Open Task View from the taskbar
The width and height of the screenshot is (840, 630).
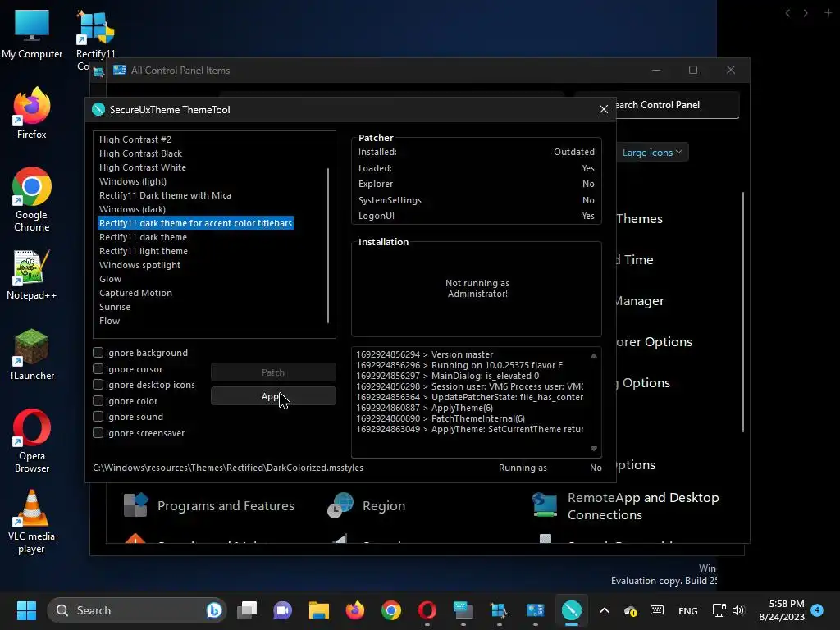(x=248, y=610)
